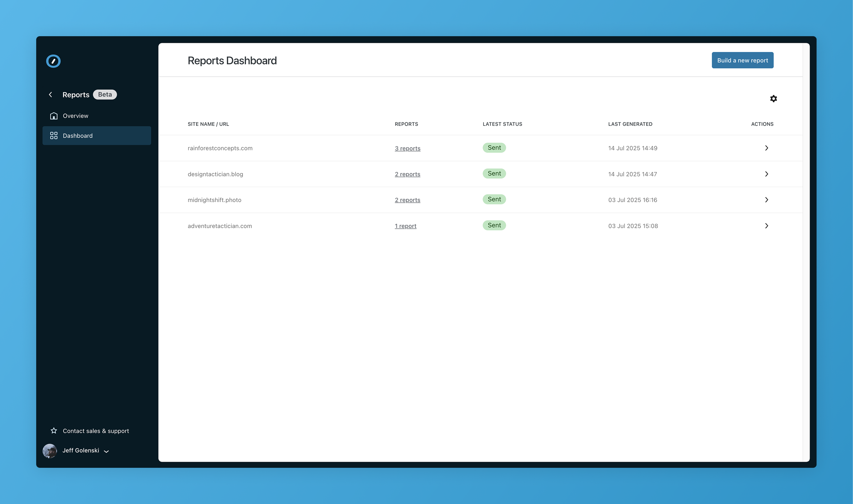Click the star icon for contact support
Screen dimensions: 853x504
tap(54, 431)
